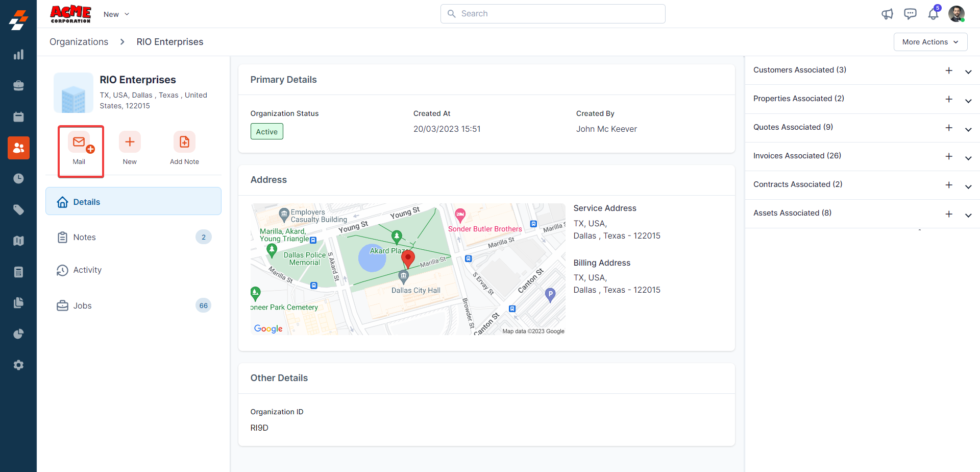Open the bar chart dashboard icon
Viewport: 980px width, 472px height.
pos(18,55)
